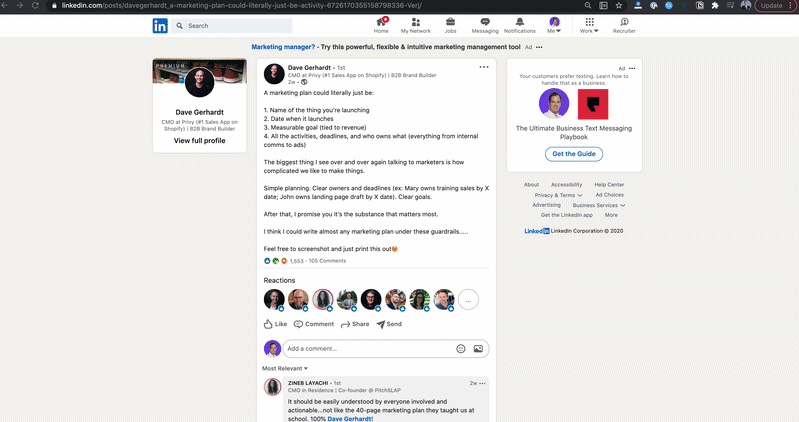Send the post via Send button
The height and width of the screenshot is (422, 799).
(x=389, y=324)
